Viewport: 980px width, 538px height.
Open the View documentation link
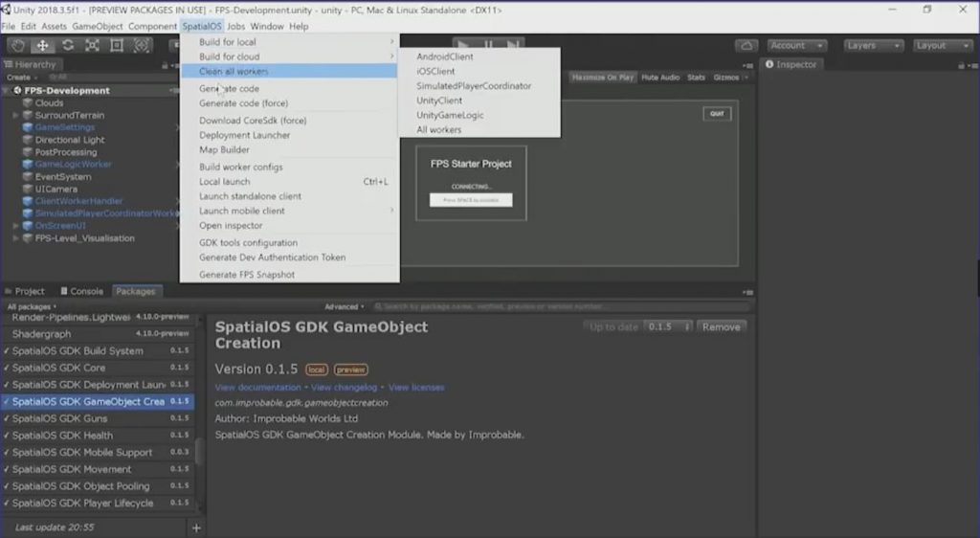tap(257, 388)
